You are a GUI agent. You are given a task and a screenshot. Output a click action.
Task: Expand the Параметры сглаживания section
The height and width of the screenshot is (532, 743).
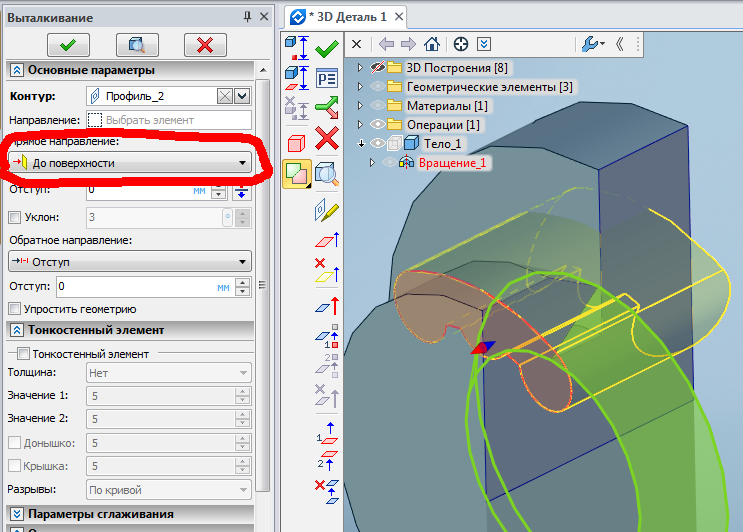point(17,514)
